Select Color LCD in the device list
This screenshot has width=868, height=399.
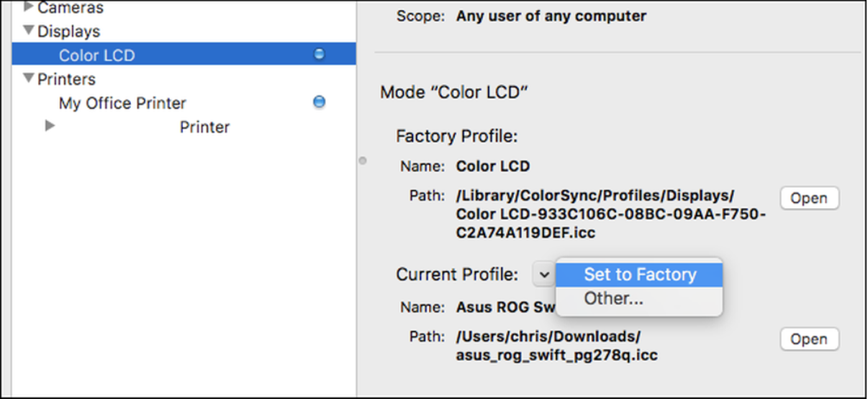(x=96, y=55)
